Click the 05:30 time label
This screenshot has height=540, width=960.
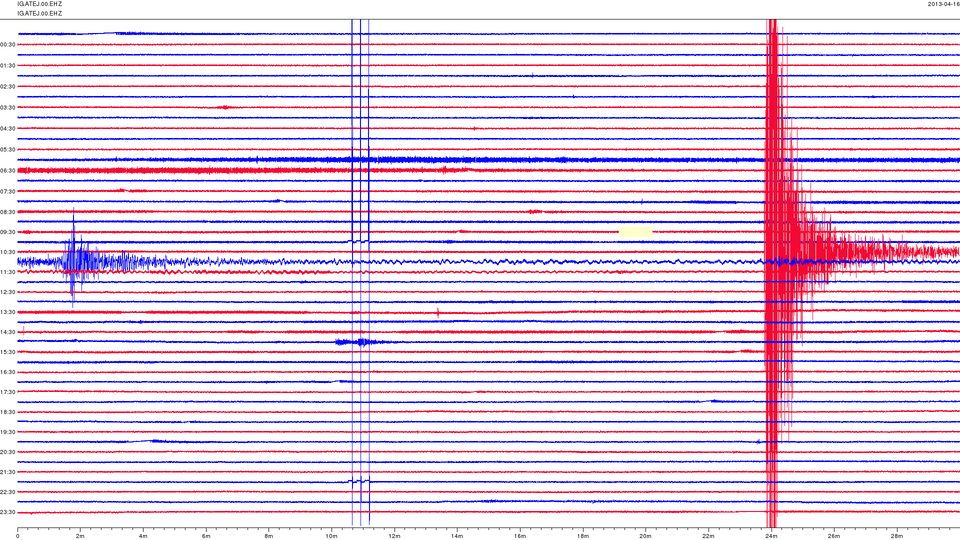point(8,149)
